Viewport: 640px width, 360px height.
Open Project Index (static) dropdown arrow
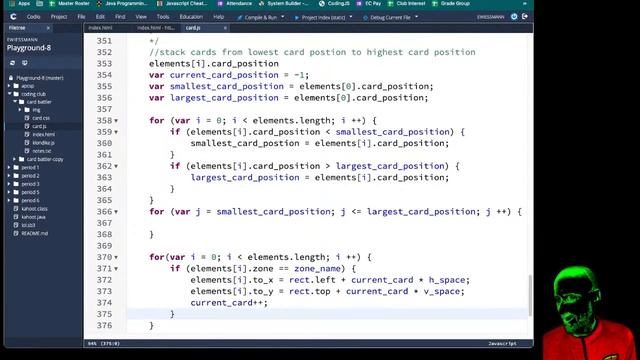(x=351, y=17)
